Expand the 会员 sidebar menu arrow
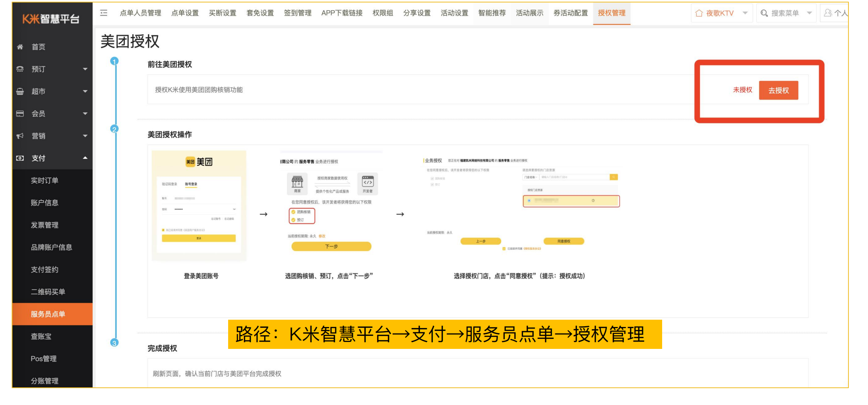This screenshot has height=405, width=868. [85, 114]
